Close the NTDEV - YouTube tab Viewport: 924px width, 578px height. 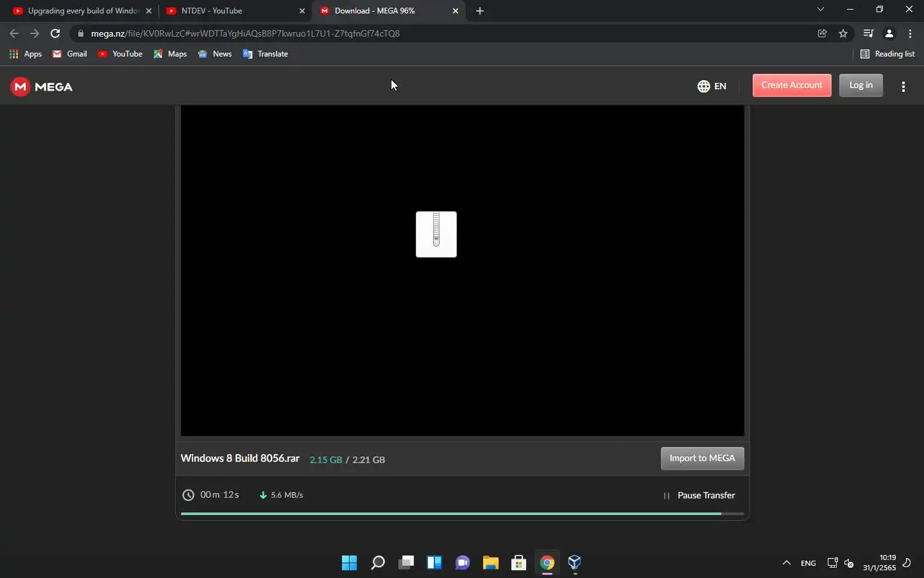(x=303, y=11)
